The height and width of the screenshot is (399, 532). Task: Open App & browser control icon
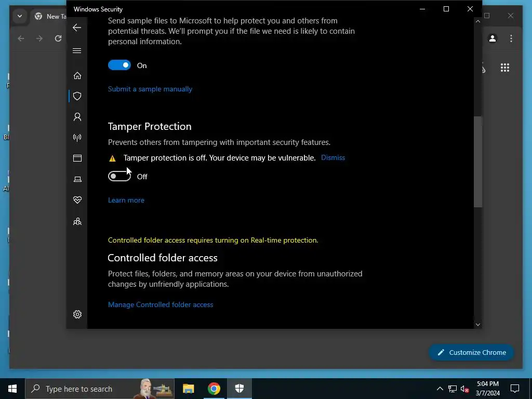pos(77,158)
